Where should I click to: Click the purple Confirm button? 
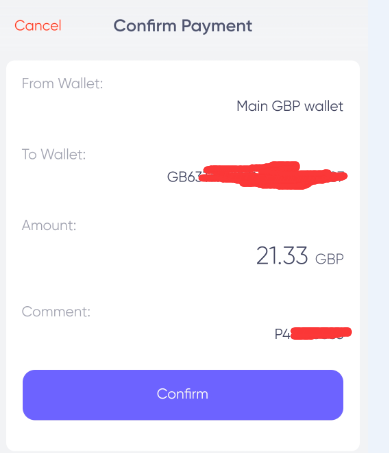[x=183, y=395]
